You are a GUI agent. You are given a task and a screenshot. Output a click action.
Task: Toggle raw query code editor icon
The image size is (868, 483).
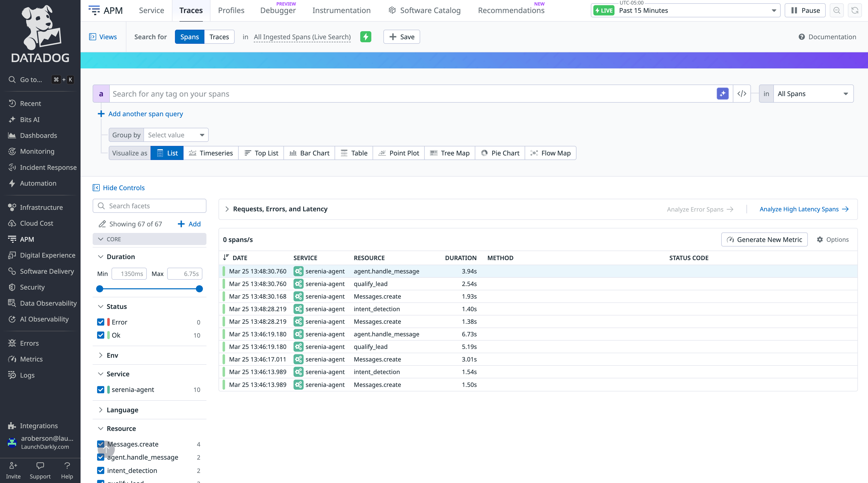click(742, 94)
